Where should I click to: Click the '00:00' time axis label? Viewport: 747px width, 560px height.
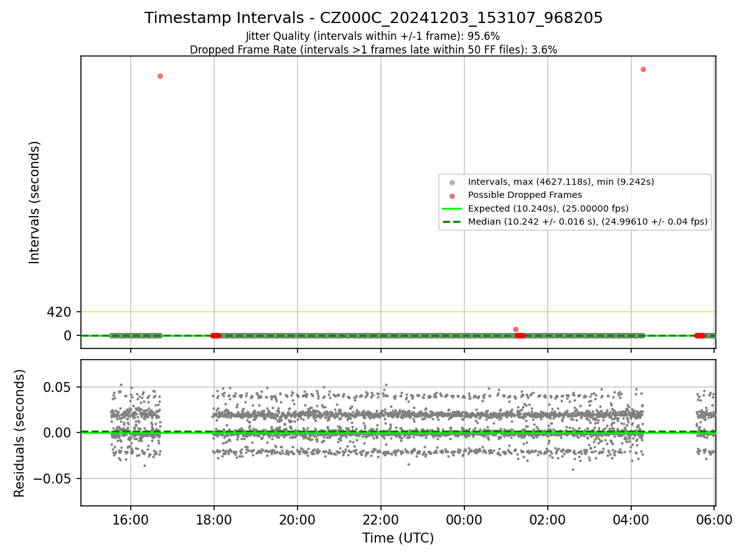click(x=464, y=520)
